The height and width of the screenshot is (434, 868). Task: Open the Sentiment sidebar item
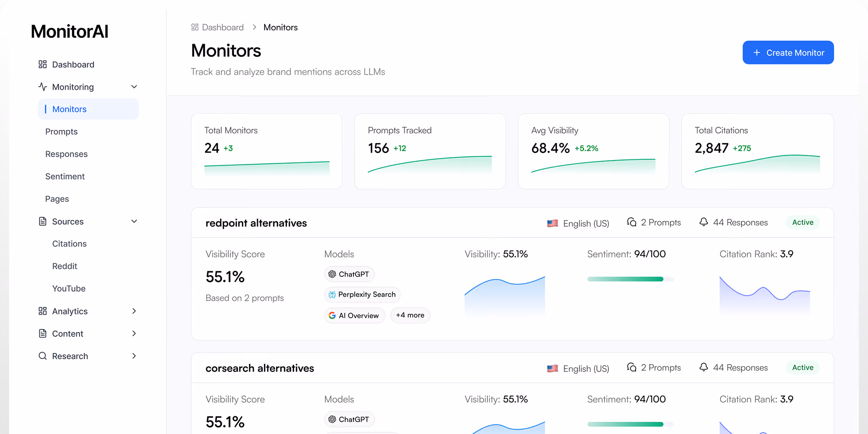tap(65, 176)
